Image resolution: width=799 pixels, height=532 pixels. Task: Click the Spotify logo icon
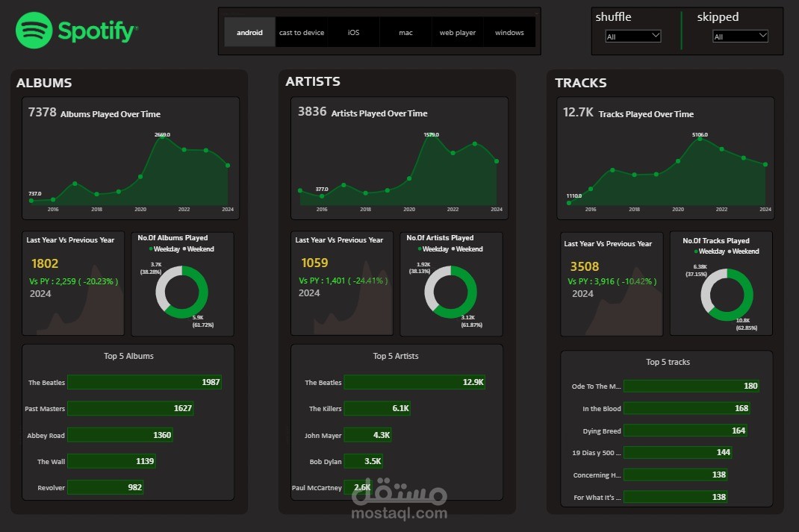point(34,31)
